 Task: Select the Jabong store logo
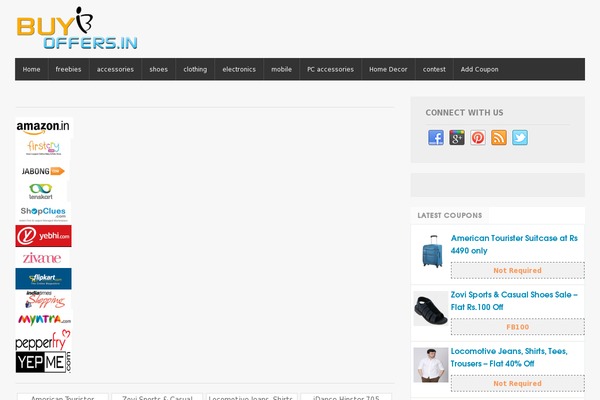(43, 171)
